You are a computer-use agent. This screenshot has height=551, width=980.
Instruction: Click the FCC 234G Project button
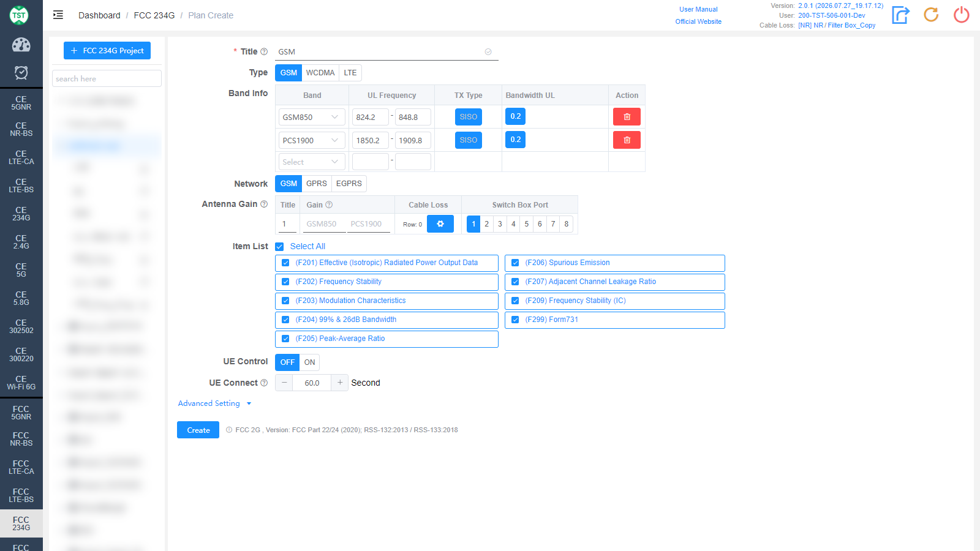coord(107,51)
